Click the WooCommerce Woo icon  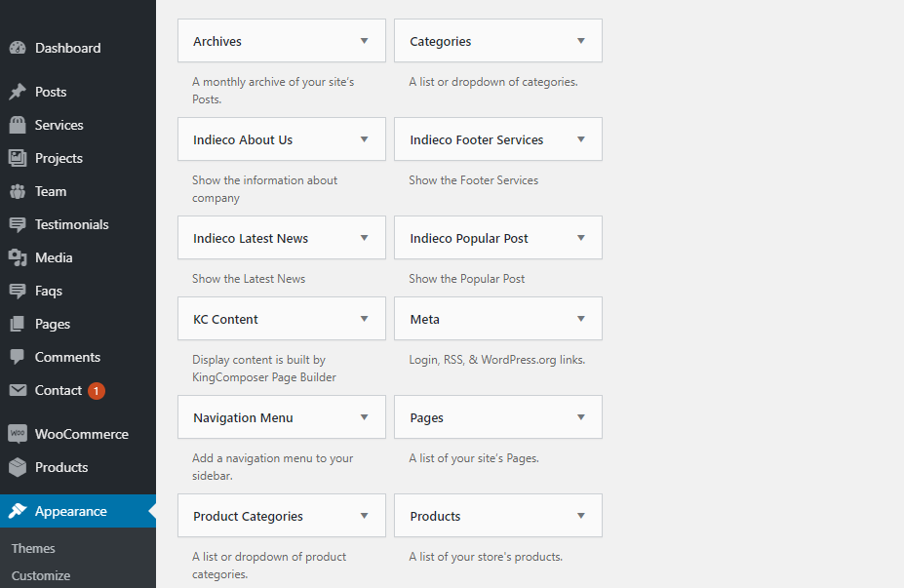tap(18, 434)
